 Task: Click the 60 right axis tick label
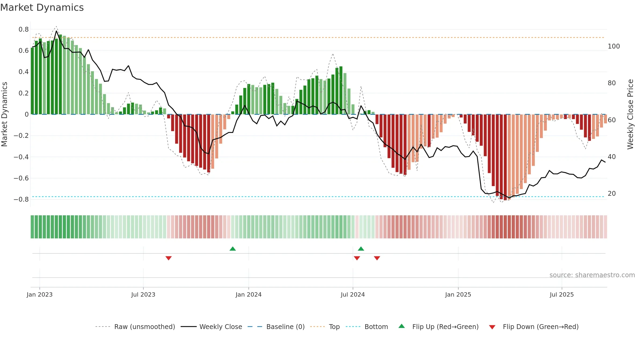tap(612, 120)
